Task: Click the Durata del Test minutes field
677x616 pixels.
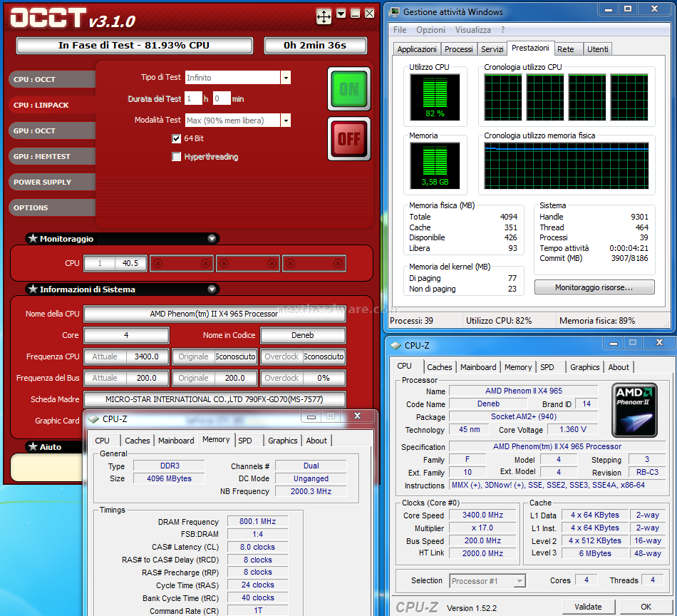Action: coord(222,99)
